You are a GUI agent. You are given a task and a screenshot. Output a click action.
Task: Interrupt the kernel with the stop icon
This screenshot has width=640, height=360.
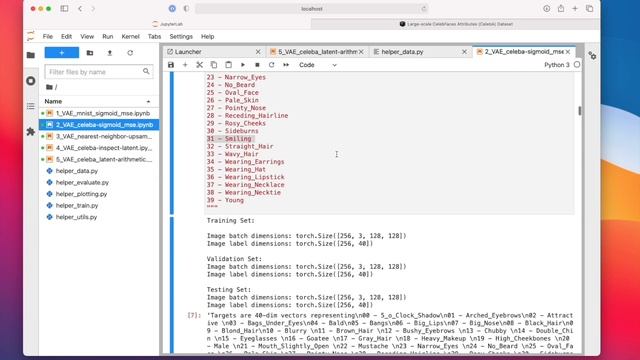pyautogui.click(x=257, y=65)
